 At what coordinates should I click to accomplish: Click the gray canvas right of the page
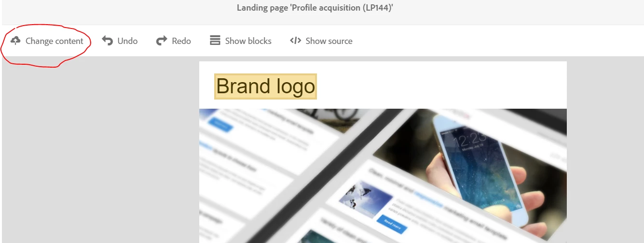605,150
